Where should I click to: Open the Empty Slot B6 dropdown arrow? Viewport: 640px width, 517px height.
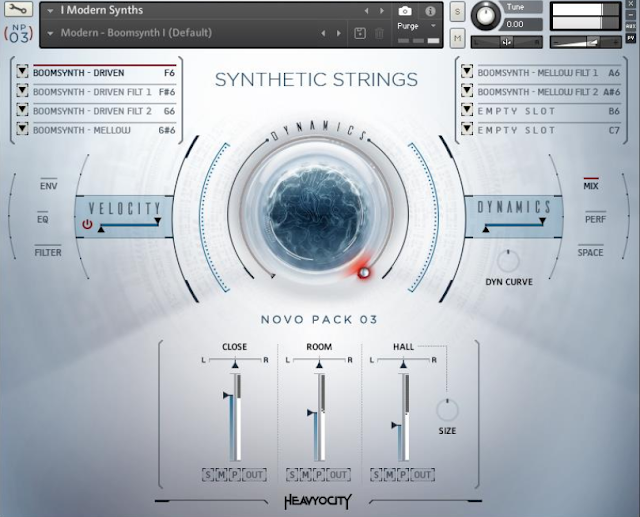pos(467,110)
